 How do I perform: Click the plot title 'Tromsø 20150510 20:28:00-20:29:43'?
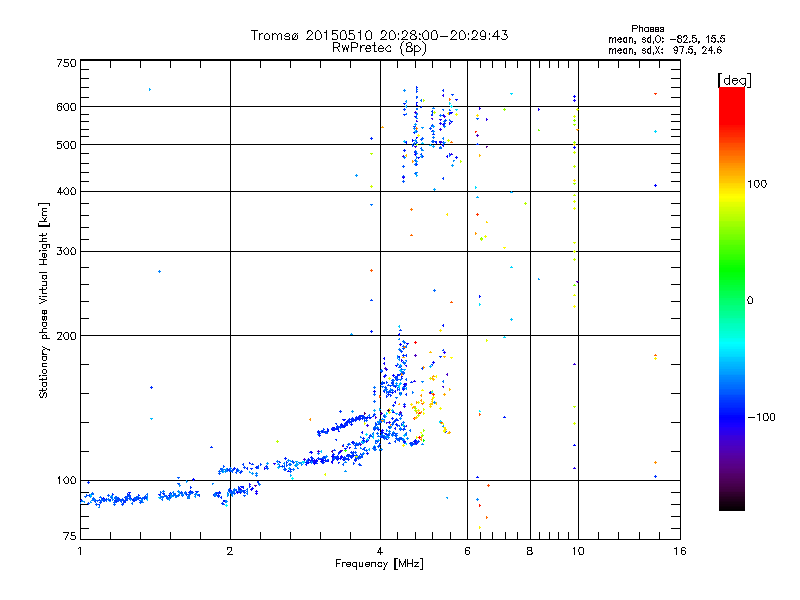(x=379, y=35)
